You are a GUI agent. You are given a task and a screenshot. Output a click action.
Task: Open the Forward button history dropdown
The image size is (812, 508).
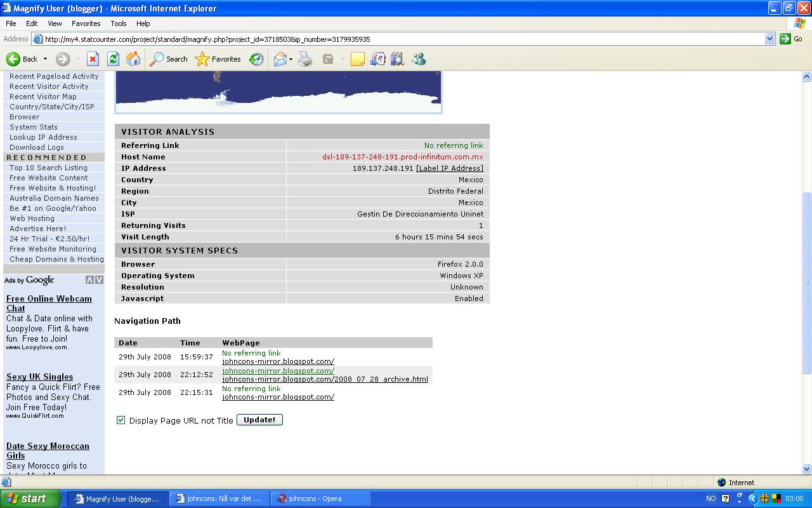[x=77, y=59]
